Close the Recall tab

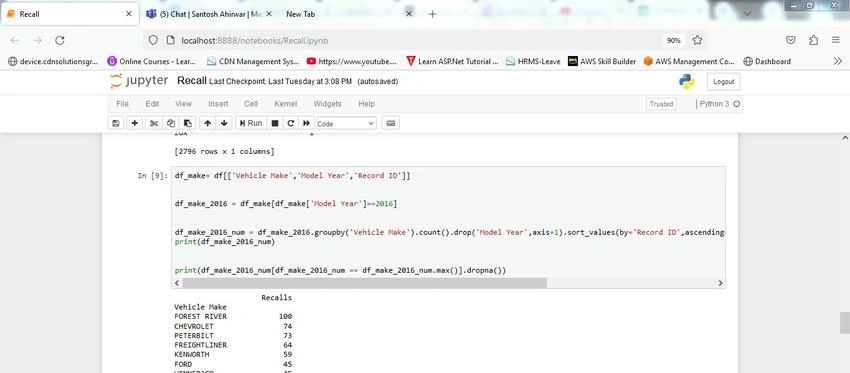(128, 14)
